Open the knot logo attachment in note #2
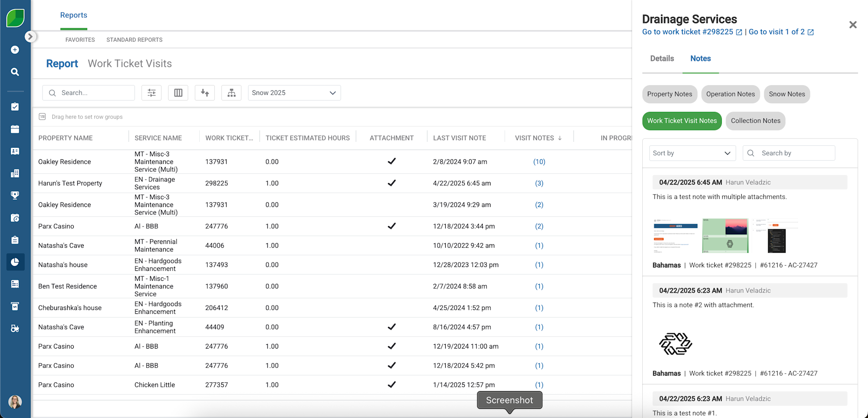Image resolution: width=868 pixels, height=418 pixels. (676, 344)
